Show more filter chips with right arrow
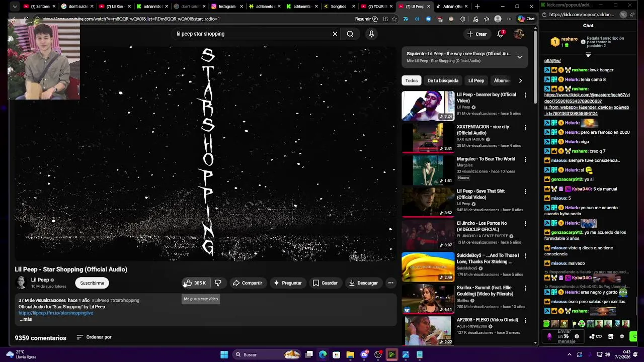 pos(520,80)
